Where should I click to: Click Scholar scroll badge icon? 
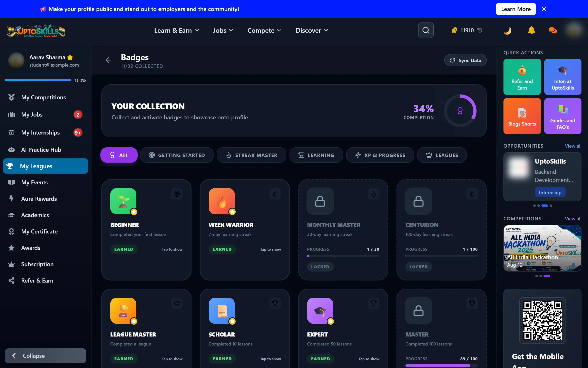click(x=222, y=311)
